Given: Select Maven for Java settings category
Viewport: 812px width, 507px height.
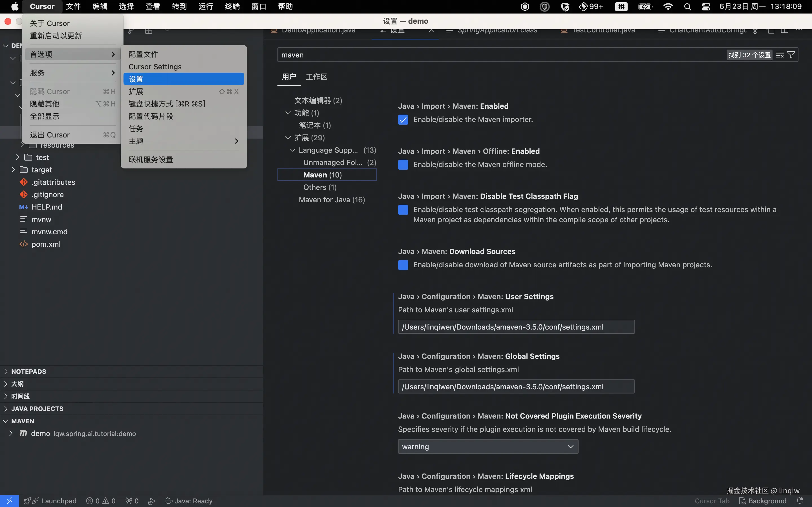Looking at the screenshot, I should tap(332, 199).
